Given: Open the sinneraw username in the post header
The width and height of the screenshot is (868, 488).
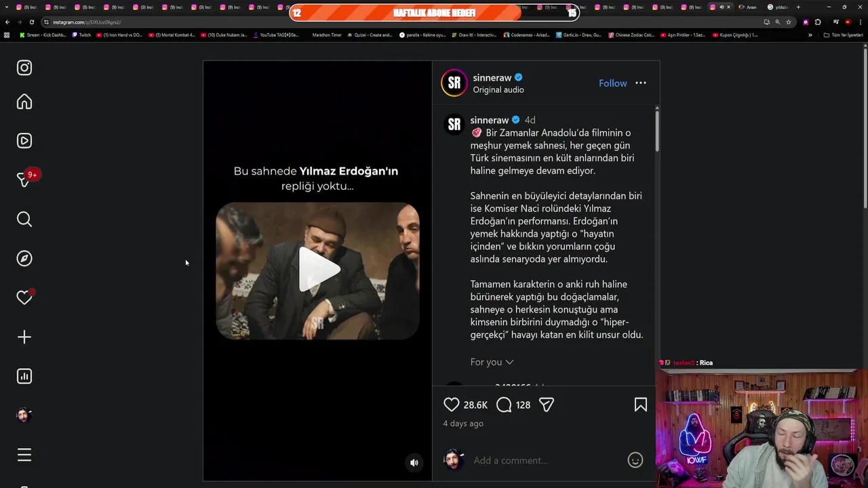Looking at the screenshot, I should point(492,77).
